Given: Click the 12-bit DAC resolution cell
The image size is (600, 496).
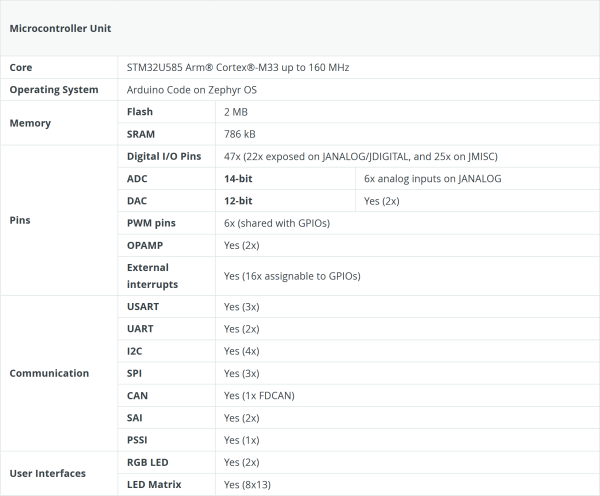Looking at the screenshot, I should [238, 201].
